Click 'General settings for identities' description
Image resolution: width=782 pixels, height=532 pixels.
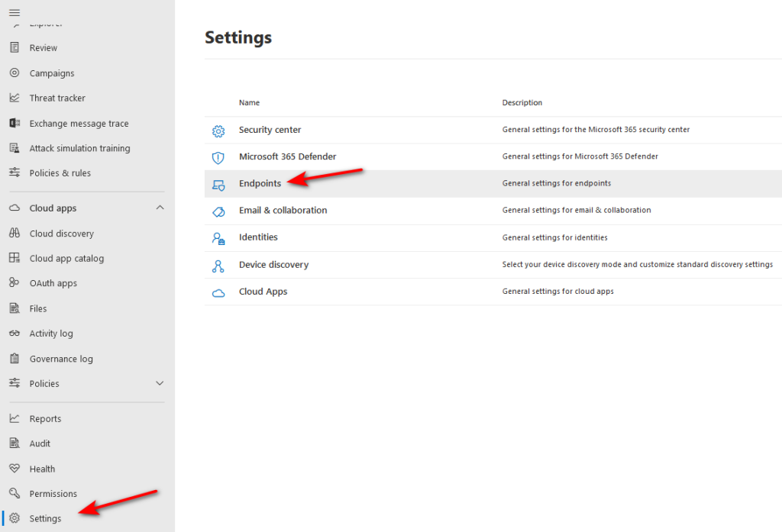pos(554,237)
